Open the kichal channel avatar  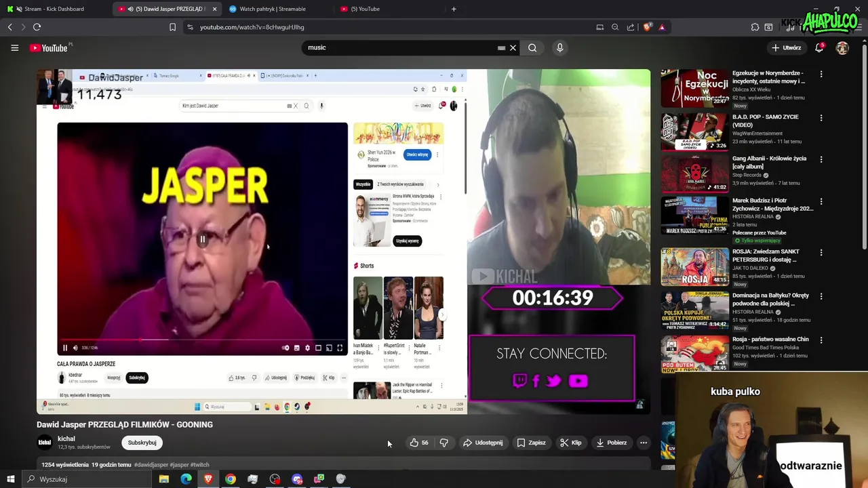pos(44,443)
